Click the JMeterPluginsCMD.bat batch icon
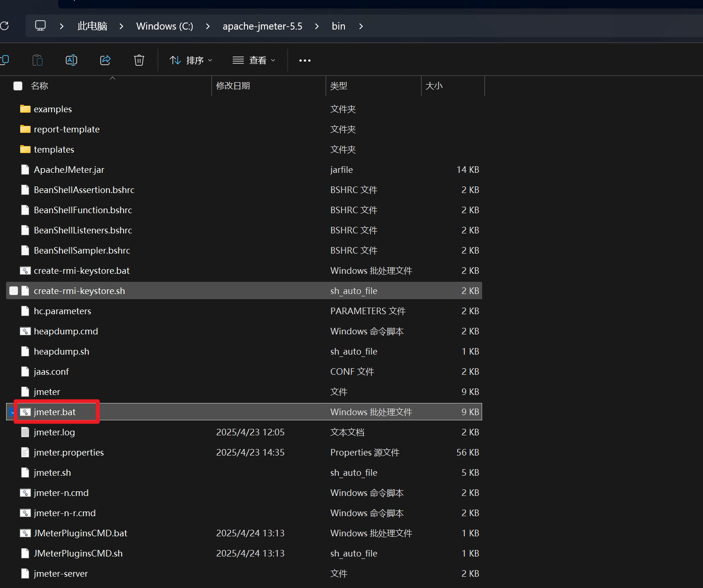The height and width of the screenshot is (588, 703). tap(25, 533)
